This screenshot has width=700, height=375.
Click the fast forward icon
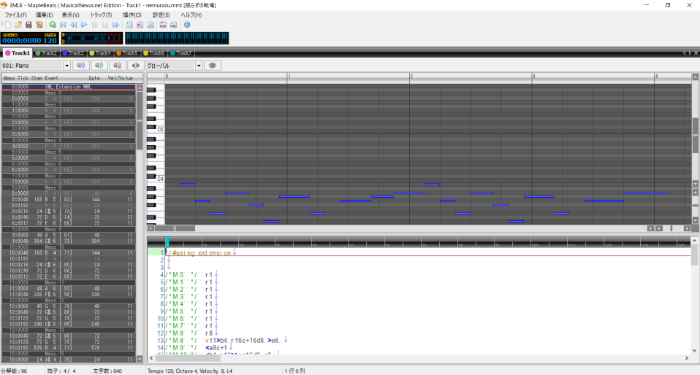[116, 25]
